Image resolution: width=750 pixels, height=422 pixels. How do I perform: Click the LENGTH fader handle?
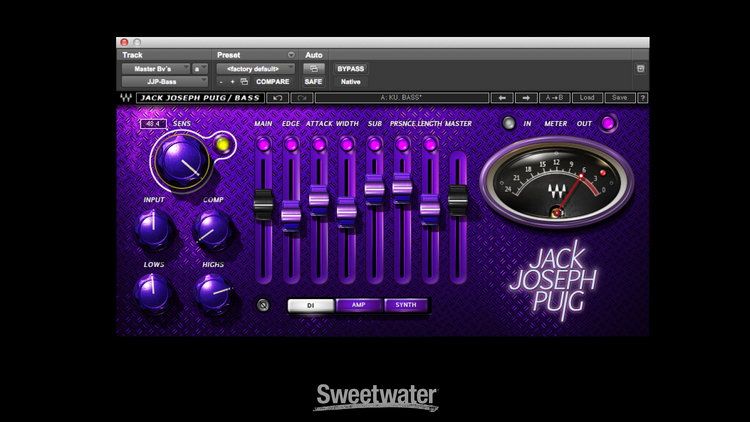pyautogui.click(x=430, y=210)
